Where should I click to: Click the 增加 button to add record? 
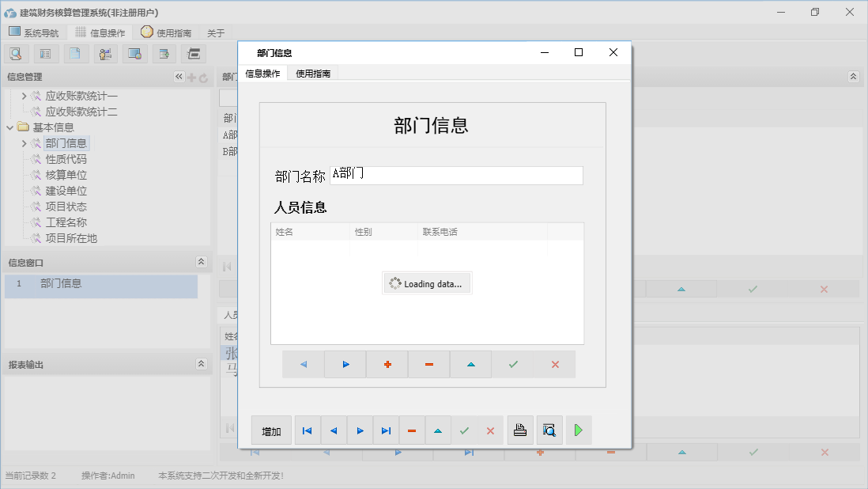point(270,430)
